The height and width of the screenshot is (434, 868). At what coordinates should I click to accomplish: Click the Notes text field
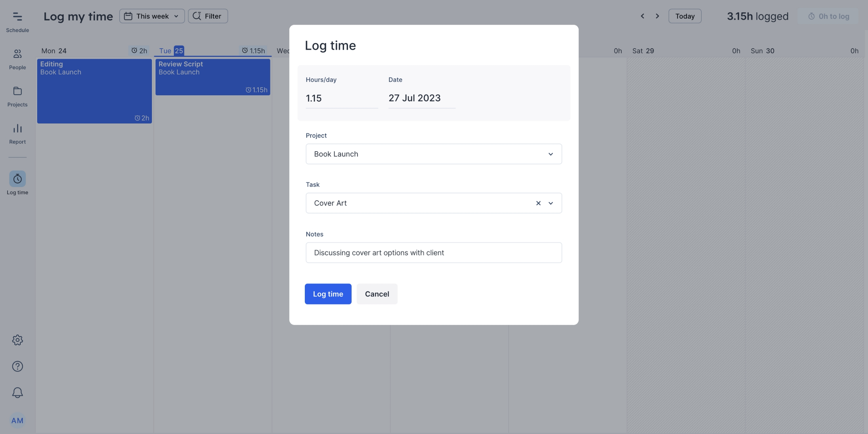[x=433, y=253]
